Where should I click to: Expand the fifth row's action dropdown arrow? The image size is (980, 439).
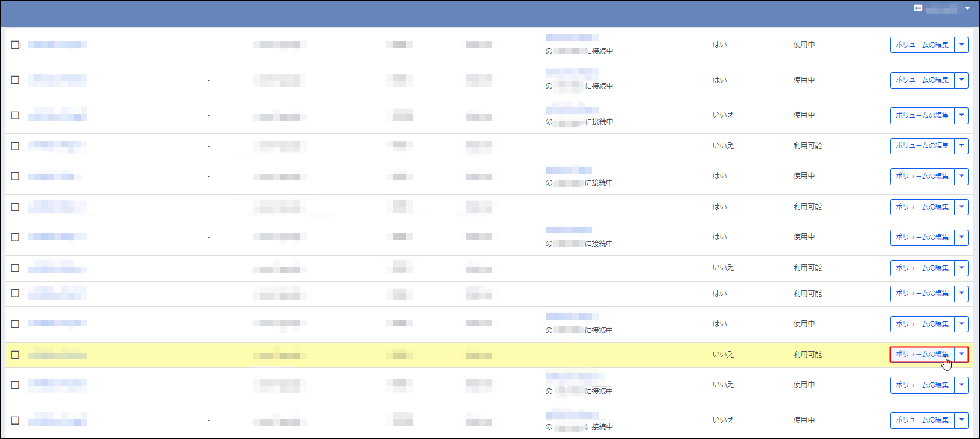pyautogui.click(x=962, y=176)
